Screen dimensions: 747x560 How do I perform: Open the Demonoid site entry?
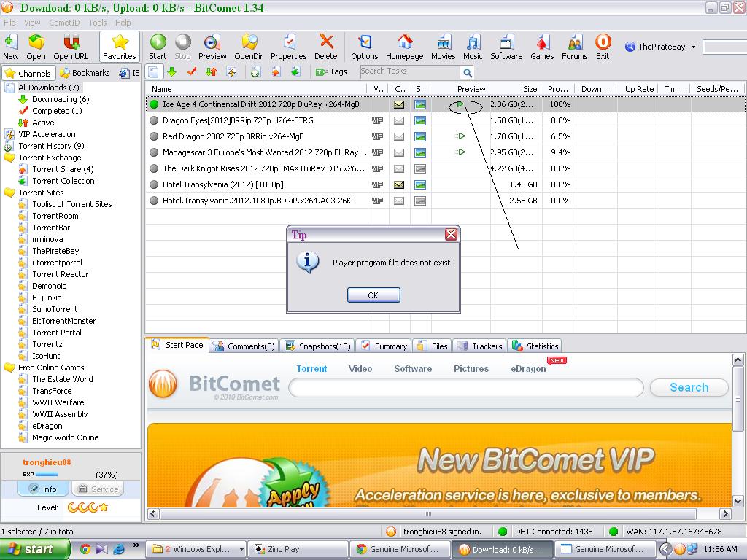click(49, 286)
